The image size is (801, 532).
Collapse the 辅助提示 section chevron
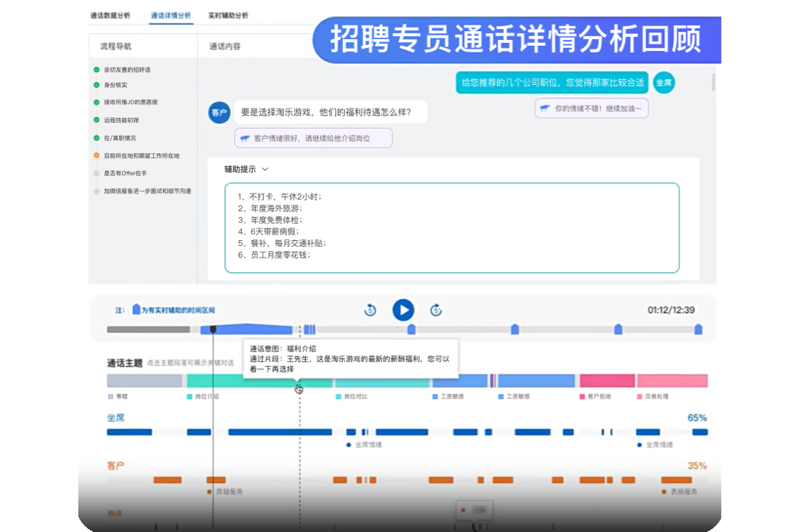[x=265, y=169]
